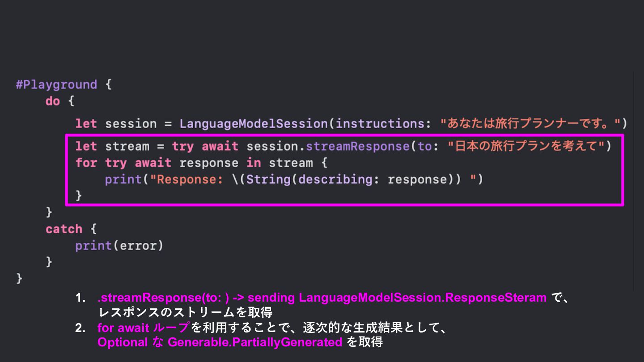Click "LanguageModelSession.ResponseSteram" in the caption
This screenshot has height=362, width=644.
tap(423, 298)
